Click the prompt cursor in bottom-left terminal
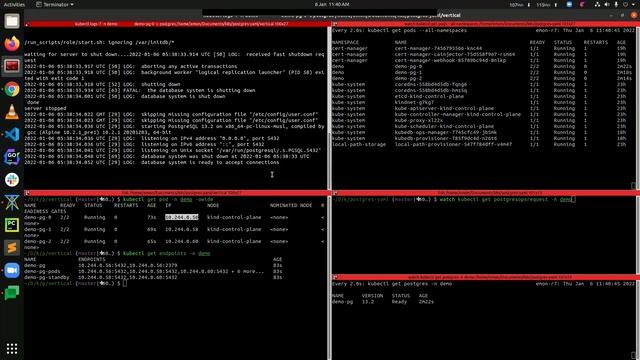The image size is (640, 360). [125, 283]
